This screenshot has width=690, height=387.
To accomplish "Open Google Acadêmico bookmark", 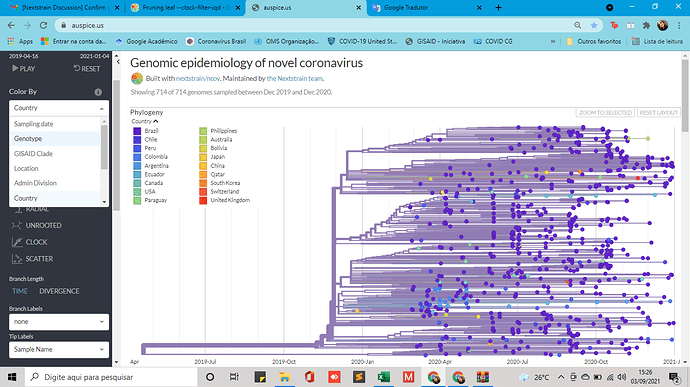I will [146, 41].
